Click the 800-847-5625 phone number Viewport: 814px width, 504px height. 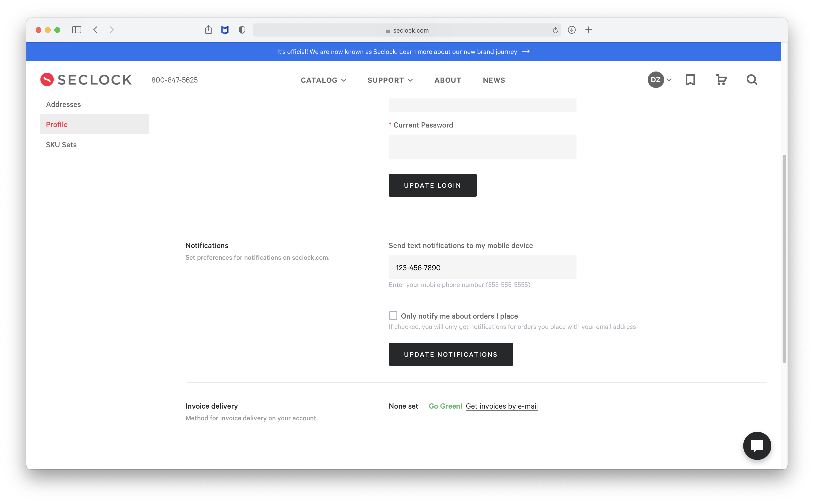[174, 80]
